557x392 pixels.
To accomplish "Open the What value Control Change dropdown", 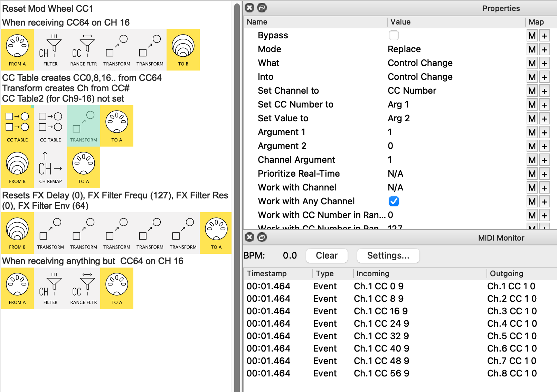I will (x=420, y=63).
